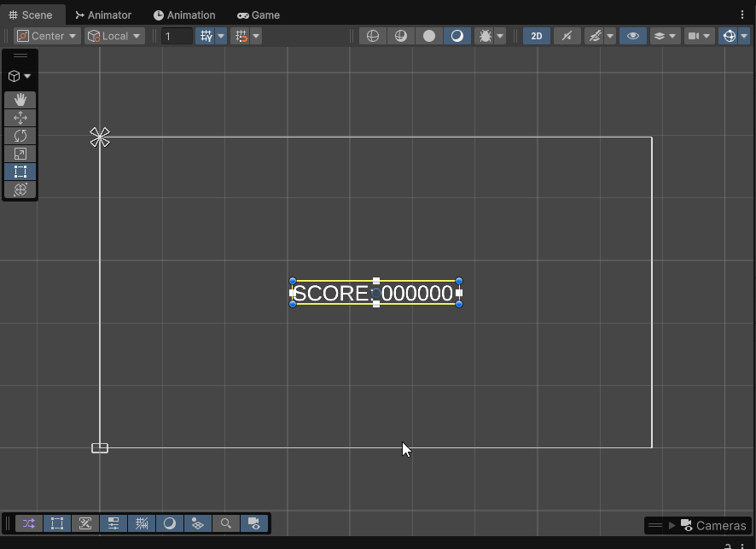
Task: Open the overlays layers menu
Action: coord(665,36)
